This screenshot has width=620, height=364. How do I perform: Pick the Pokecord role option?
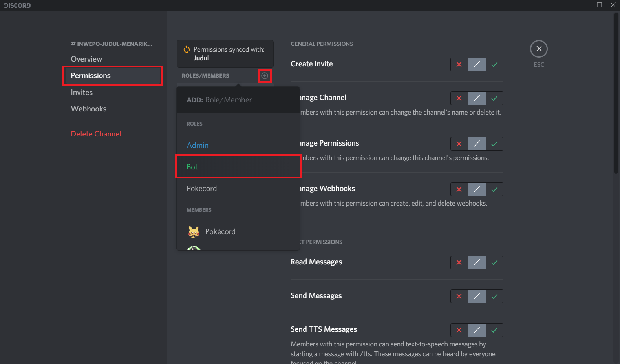(x=202, y=189)
